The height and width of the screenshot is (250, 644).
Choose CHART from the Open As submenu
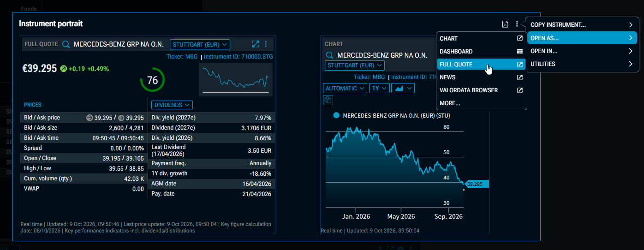(x=481, y=39)
